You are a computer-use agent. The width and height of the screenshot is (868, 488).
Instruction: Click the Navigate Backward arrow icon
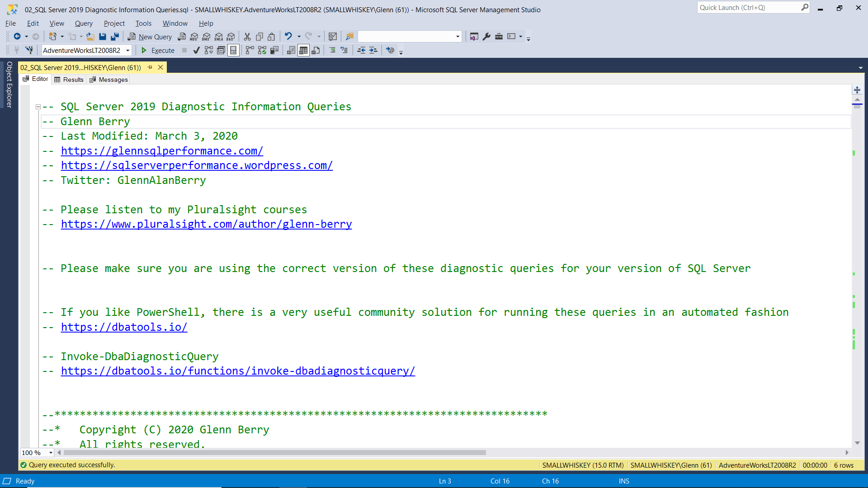(x=17, y=37)
